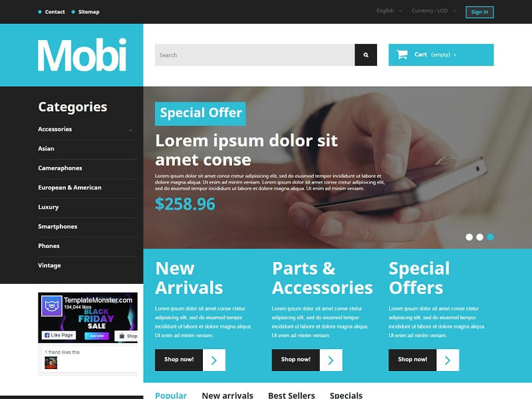
Task: Switch to the Best Sellers tab
Action: coord(291,395)
